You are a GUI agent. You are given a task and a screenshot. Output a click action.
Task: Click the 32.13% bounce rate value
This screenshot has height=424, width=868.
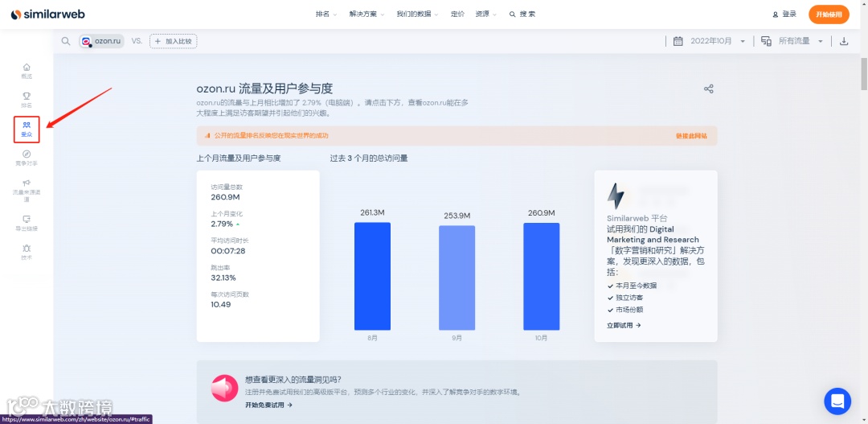point(223,278)
